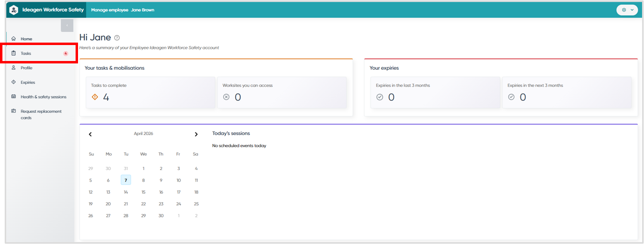Click the red Tasks count badge
Image resolution: width=644 pixels, height=244 pixels.
coord(66,53)
